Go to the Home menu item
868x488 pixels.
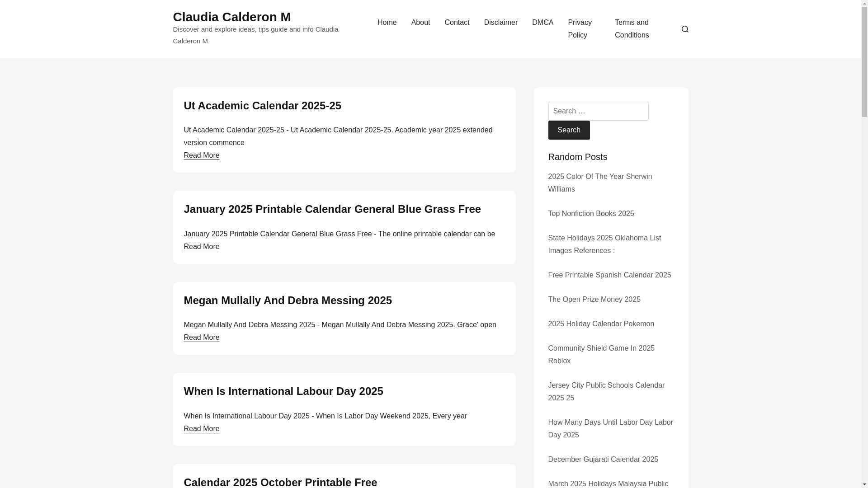click(x=387, y=23)
